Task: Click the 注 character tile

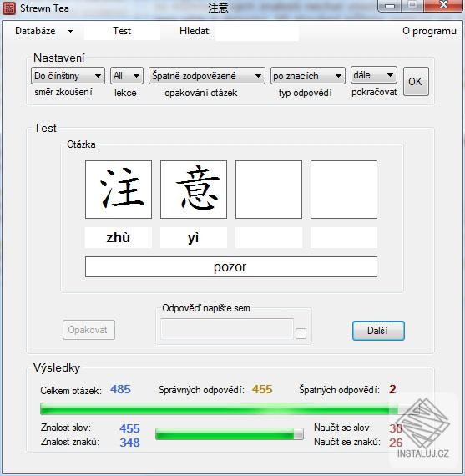Action: pos(119,190)
